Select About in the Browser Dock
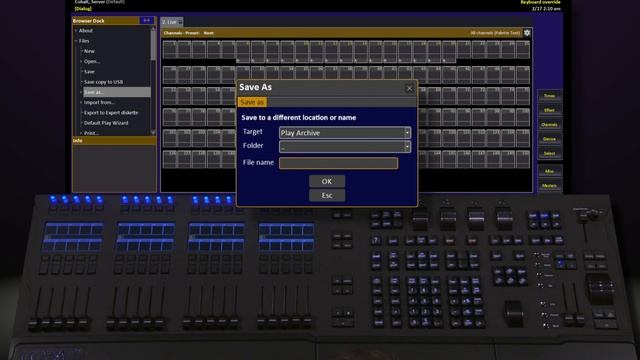Screen dimensions: 640x360 tap(86, 31)
